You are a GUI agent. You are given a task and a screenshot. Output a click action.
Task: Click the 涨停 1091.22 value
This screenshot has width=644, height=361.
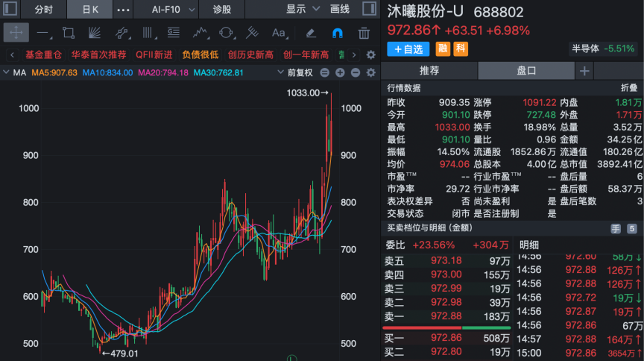(x=539, y=102)
